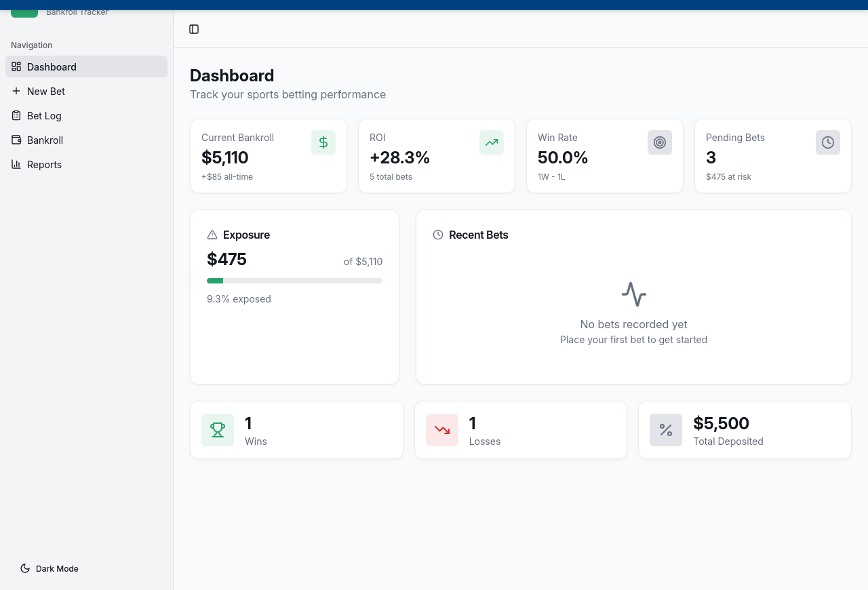Click the green trophy Wins icon
The height and width of the screenshot is (590, 868).
point(218,430)
